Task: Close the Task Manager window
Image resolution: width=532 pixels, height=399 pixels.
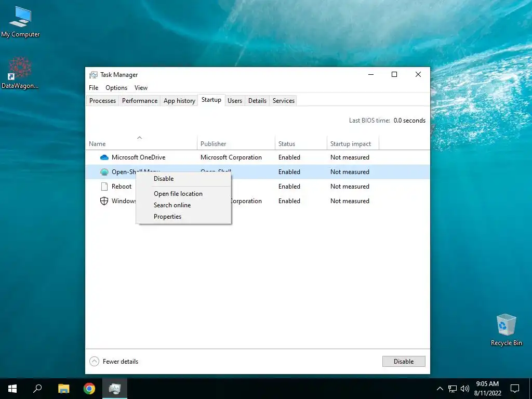Action: (418, 75)
